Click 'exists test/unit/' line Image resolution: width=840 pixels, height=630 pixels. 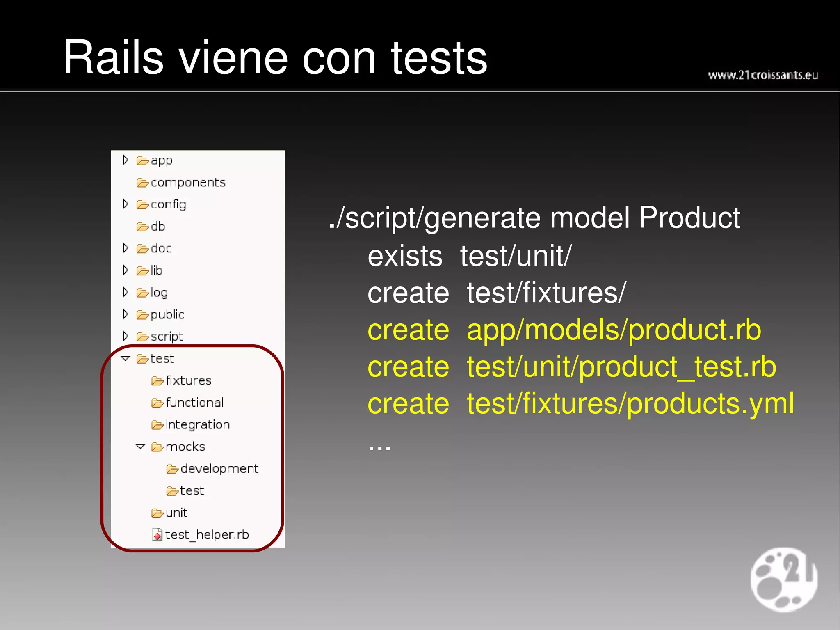click(x=469, y=256)
